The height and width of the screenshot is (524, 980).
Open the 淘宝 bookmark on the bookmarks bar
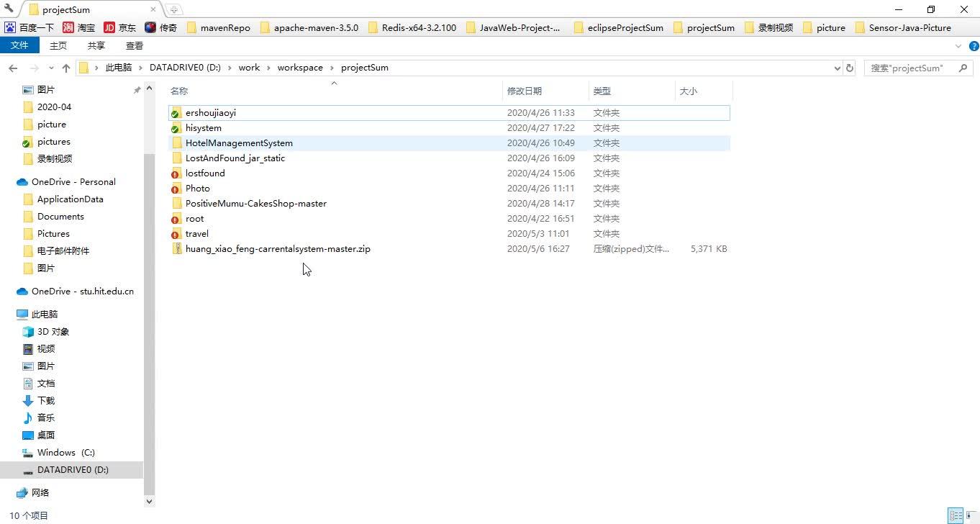[86, 27]
